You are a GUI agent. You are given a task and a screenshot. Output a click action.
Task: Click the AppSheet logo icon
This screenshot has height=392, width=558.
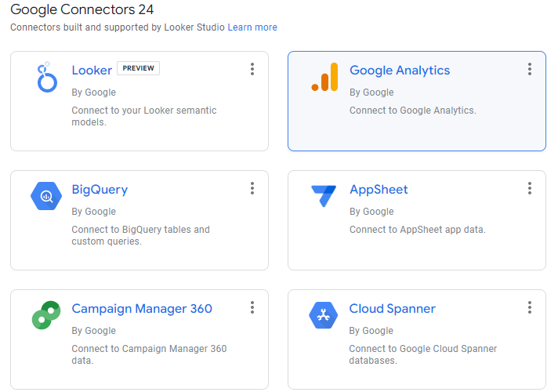click(x=324, y=196)
